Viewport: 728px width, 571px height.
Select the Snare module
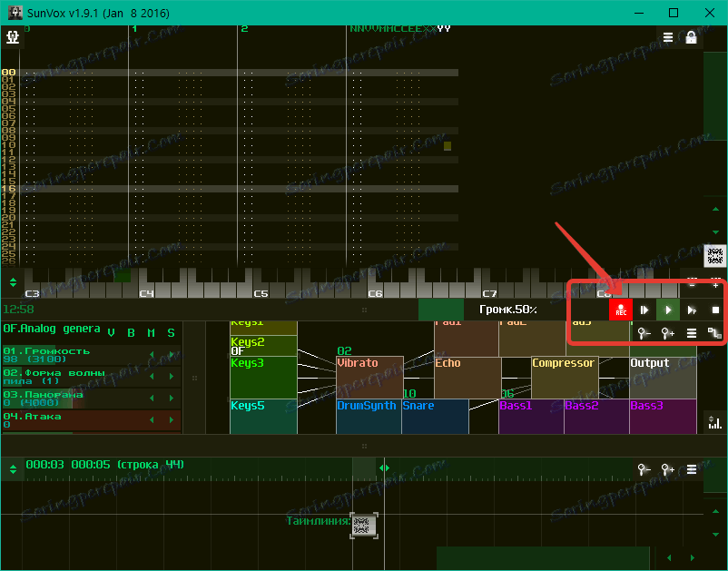pos(435,417)
